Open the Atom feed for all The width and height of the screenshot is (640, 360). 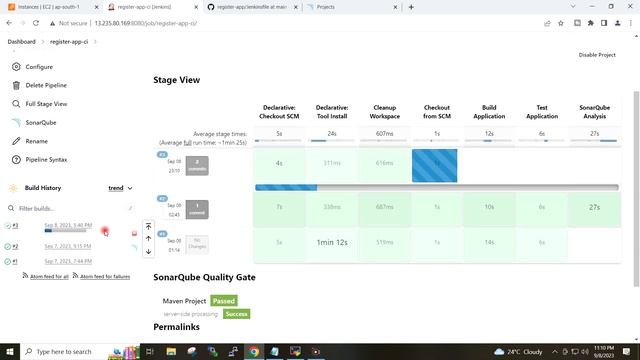tap(49, 277)
